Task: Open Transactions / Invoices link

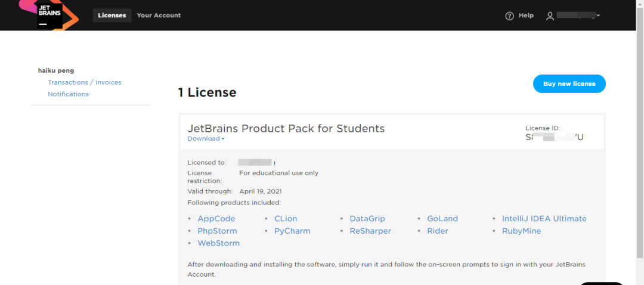Action: coord(84,82)
